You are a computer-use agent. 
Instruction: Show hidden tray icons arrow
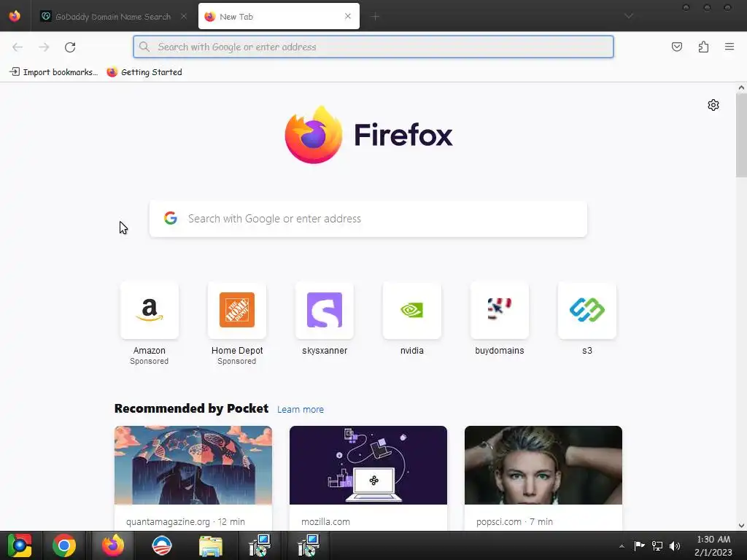click(x=622, y=546)
